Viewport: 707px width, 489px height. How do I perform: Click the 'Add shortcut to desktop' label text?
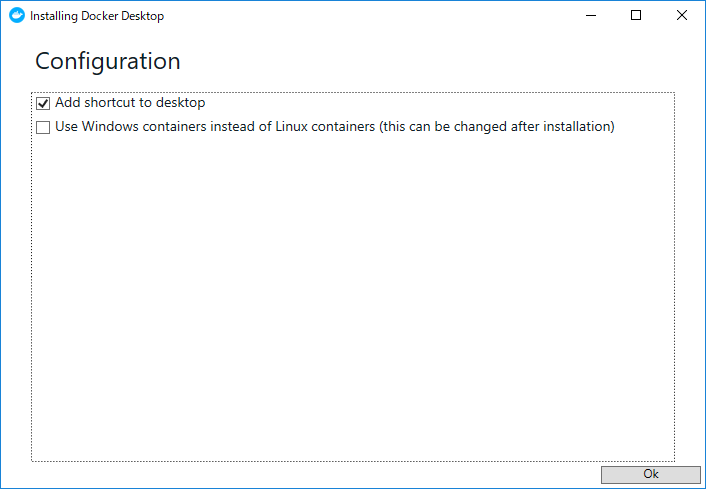(130, 103)
